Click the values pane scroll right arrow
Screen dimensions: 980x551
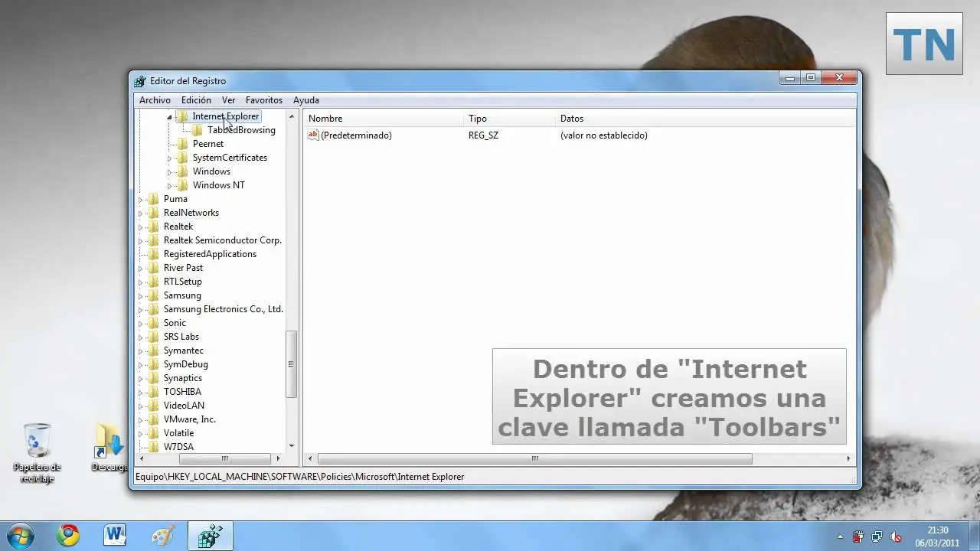coord(848,459)
